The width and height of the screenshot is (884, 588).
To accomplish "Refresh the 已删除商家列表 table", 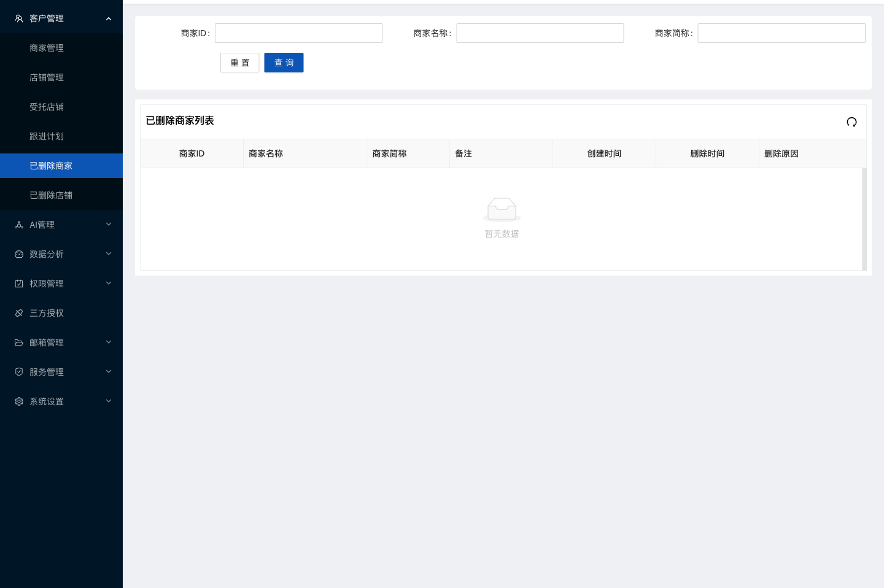I will pyautogui.click(x=851, y=122).
